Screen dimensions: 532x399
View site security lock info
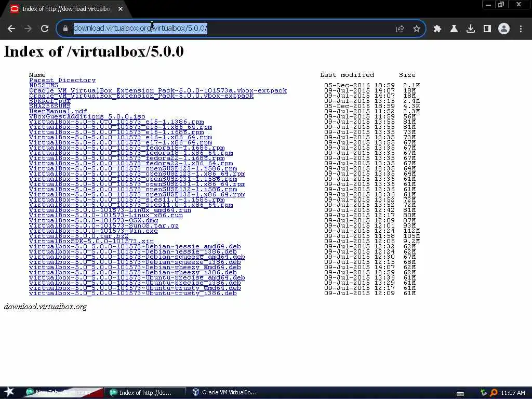[x=65, y=29]
